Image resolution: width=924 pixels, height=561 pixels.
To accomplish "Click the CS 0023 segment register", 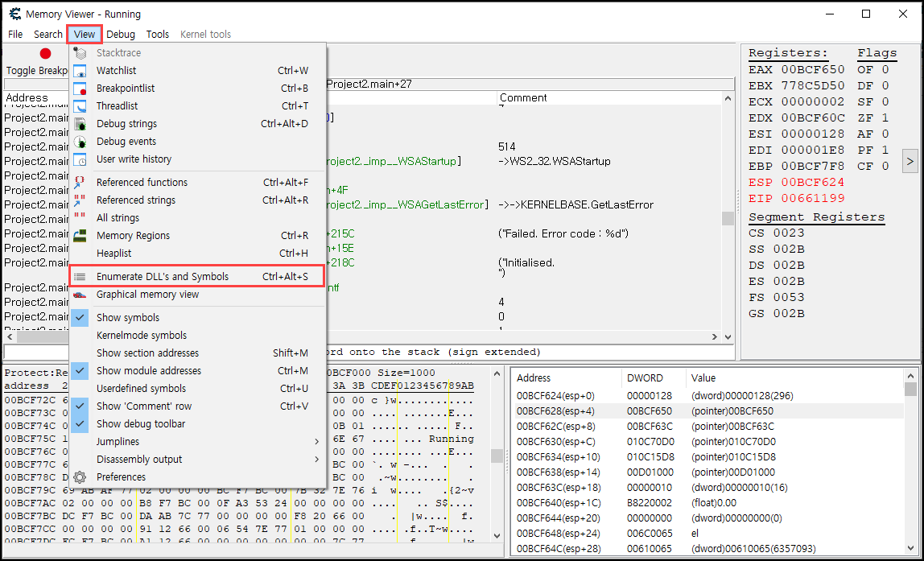I will click(776, 233).
